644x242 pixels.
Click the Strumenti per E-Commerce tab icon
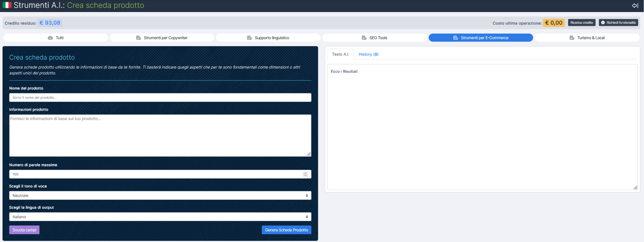point(455,38)
